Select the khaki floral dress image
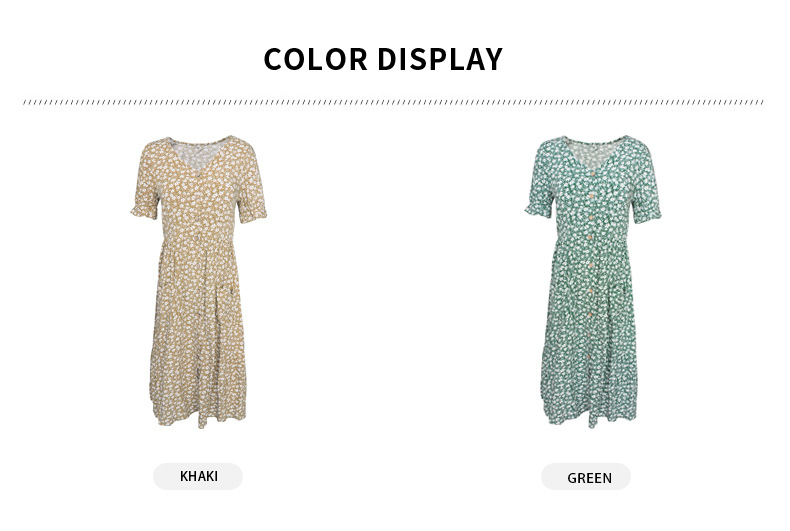 199,282
